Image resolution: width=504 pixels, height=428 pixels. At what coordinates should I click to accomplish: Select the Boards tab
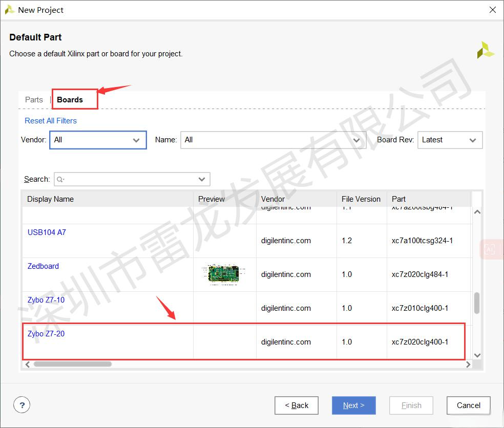tap(70, 100)
